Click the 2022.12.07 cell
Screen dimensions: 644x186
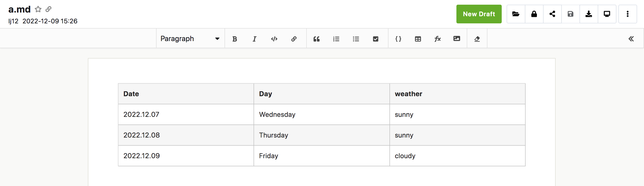(x=186, y=114)
